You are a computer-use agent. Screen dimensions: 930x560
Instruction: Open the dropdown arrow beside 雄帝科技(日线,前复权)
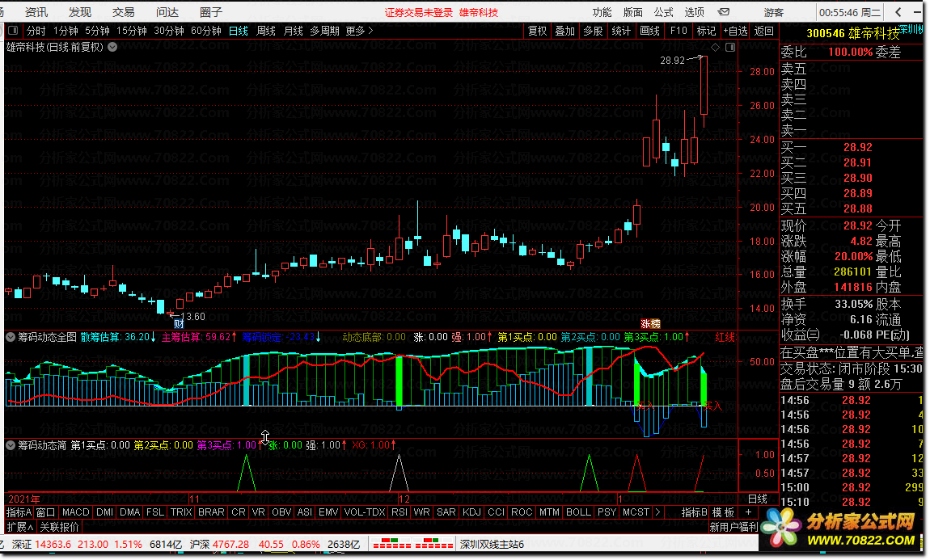click(112, 47)
